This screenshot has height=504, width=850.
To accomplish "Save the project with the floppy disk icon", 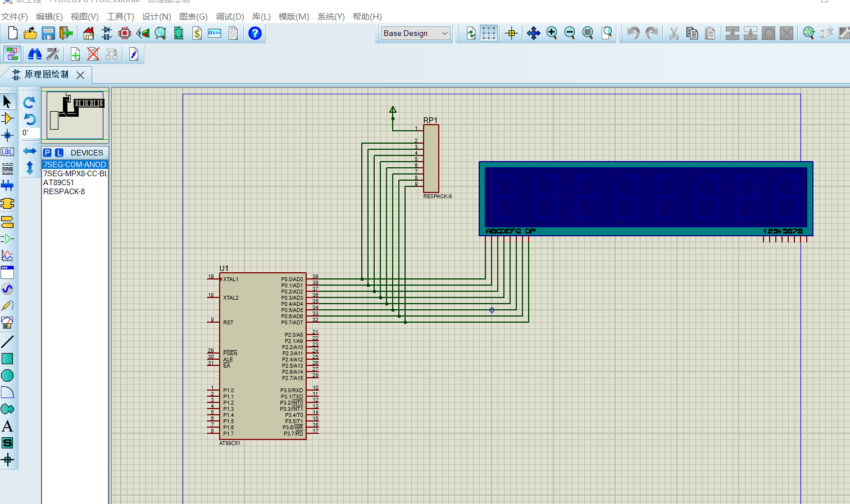I will (x=48, y=33).
